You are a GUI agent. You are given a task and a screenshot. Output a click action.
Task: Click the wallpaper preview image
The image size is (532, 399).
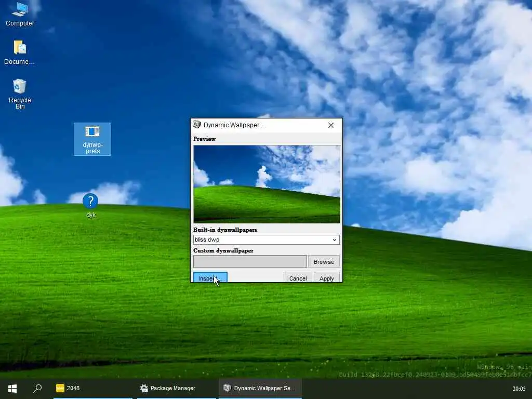pyautogui.click(x=267, y=184)
